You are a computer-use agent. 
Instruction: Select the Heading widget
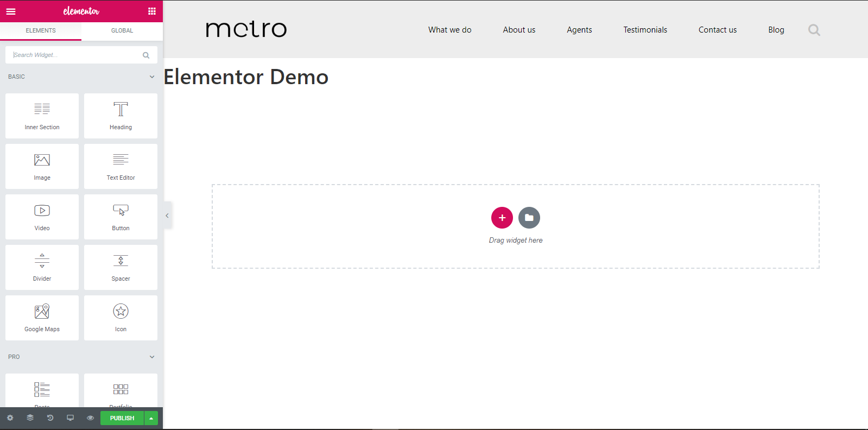click(121, 116)
